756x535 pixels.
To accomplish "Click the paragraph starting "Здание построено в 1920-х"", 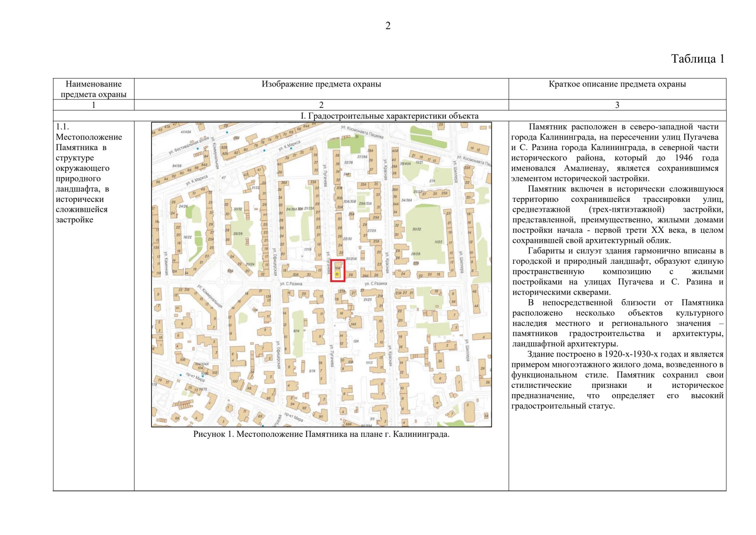I will pos(617,380).
